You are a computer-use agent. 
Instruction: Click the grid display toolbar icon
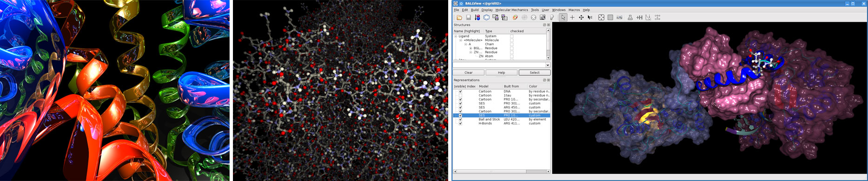pyautogui.click(x=610, y=18)
